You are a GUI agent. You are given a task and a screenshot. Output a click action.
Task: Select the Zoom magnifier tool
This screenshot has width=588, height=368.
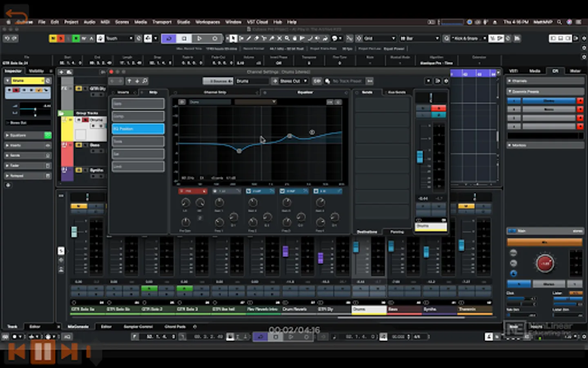coord(287,38)
